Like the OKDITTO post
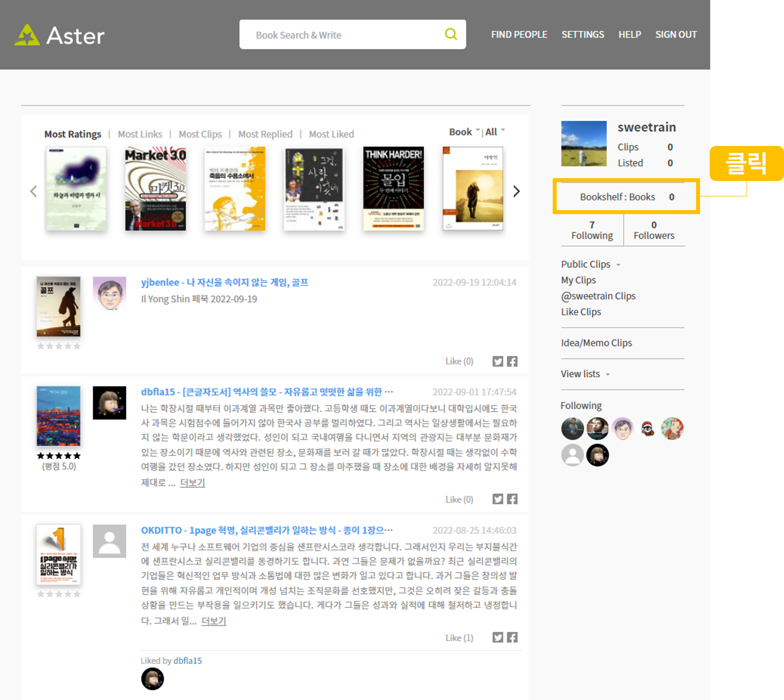Viewport: 784px width, 700px height. click(x=459, y=638)
